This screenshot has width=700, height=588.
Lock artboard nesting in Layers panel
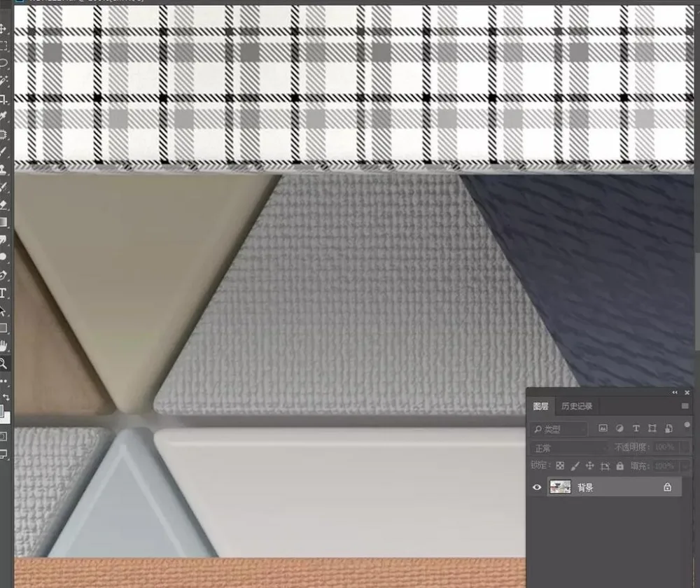605,467
